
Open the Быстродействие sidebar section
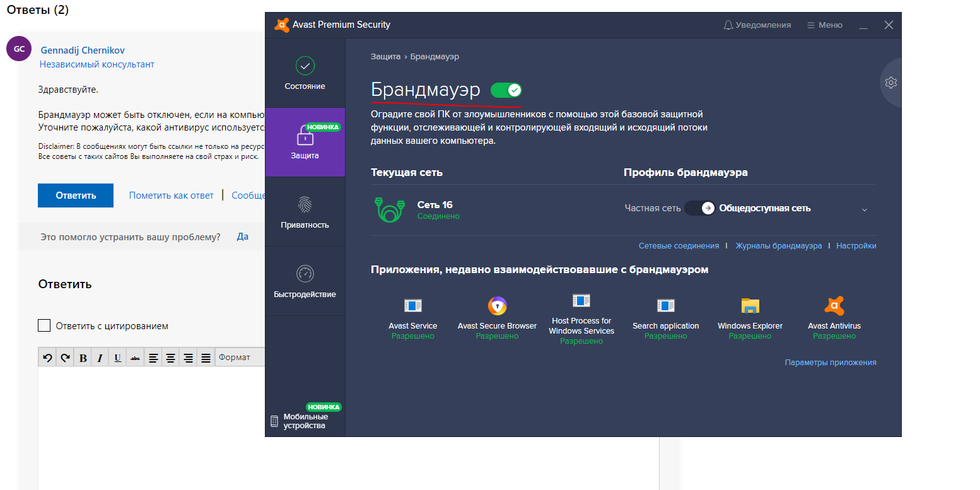tap(305, 281)
